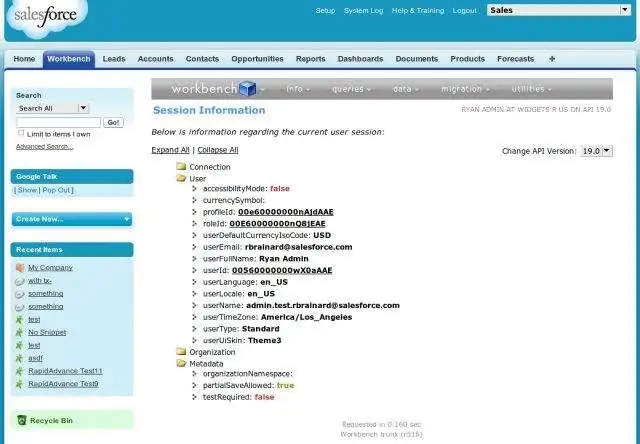Switch to the Home tab
This screenshot has height=444, width=640.
(x=24, y=59)
